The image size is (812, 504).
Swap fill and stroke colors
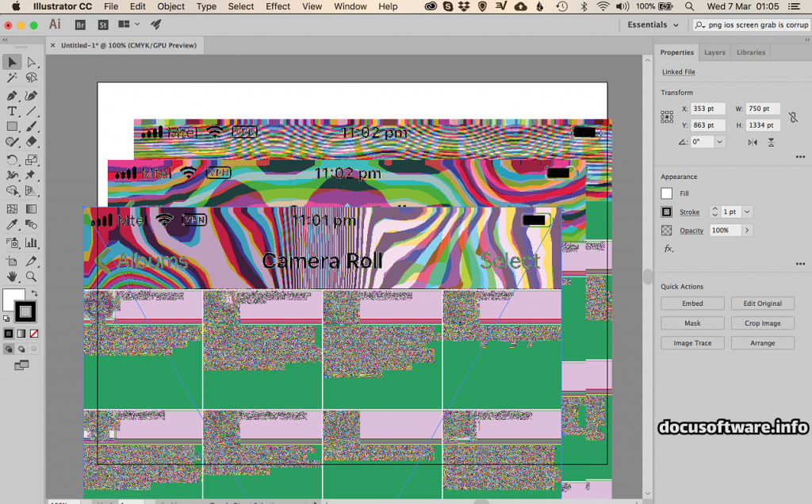point(34,293)
